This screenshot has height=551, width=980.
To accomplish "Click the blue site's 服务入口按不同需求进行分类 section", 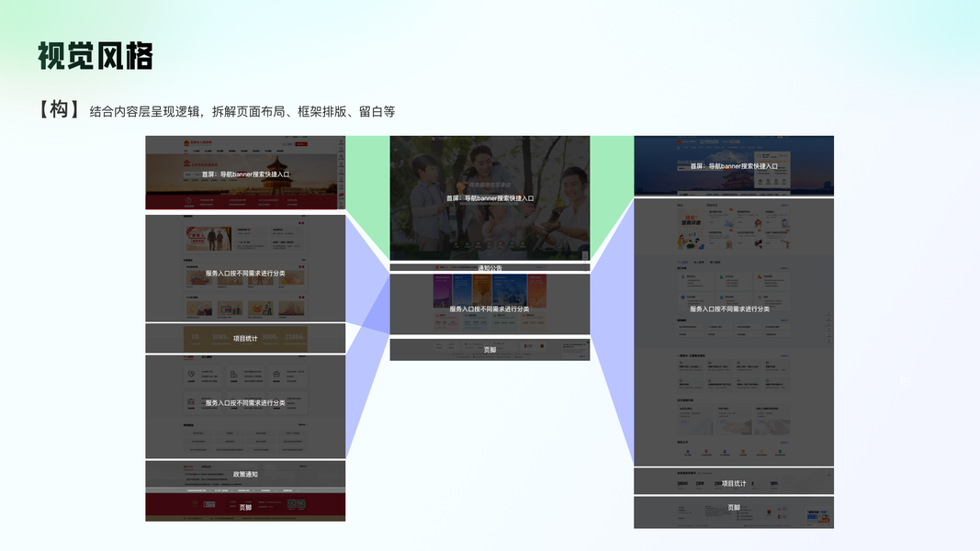I will [x=734, y=332].
